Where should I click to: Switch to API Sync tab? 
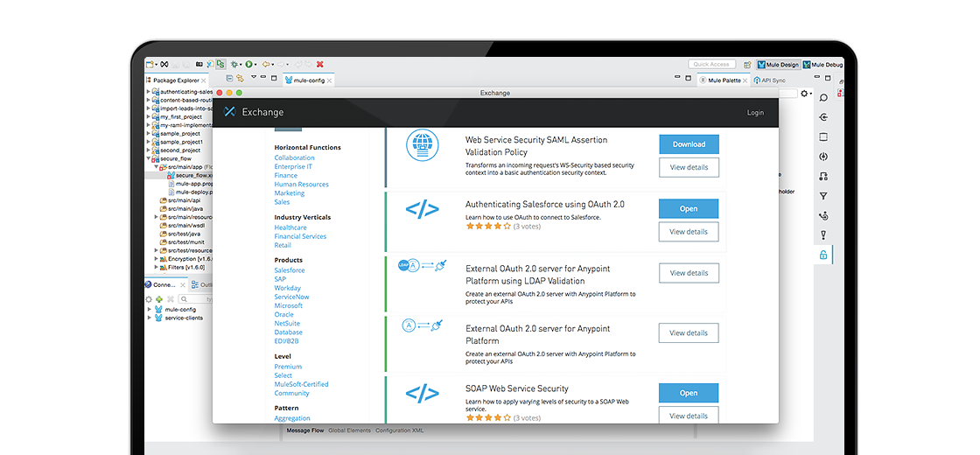769,80
